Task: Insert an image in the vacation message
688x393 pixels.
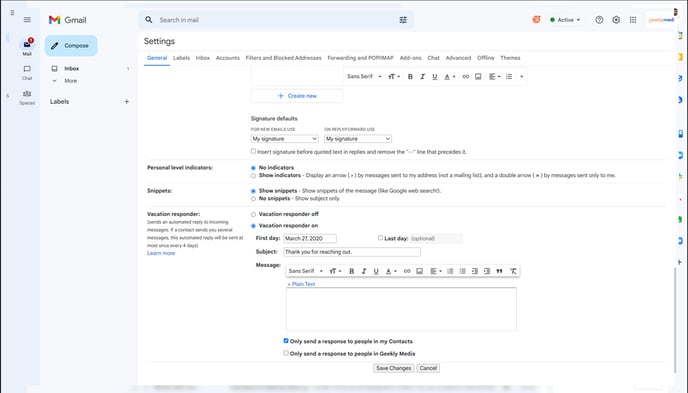Action: pyautogui.click(x=419, y=271)
